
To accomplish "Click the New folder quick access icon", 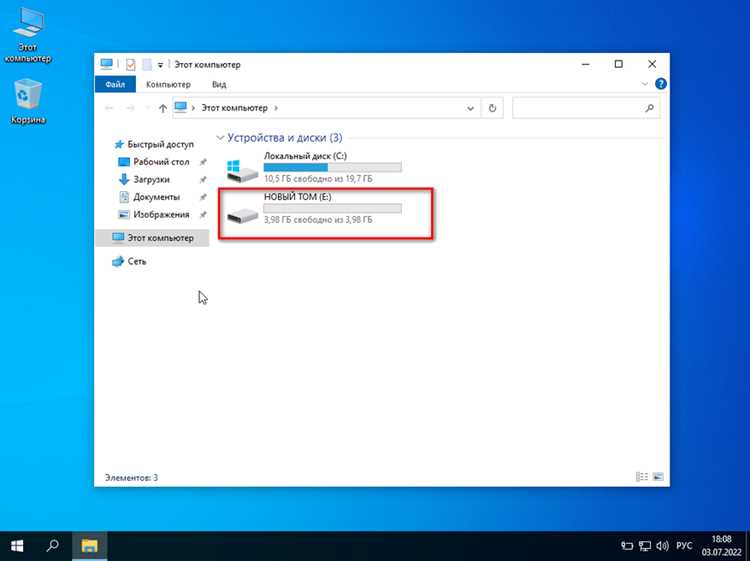I will [147, 65].
